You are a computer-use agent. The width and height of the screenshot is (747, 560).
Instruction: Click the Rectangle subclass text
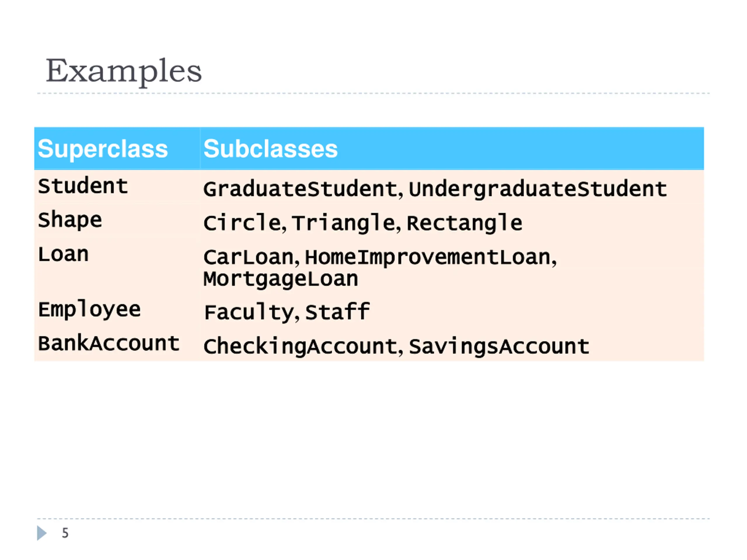click(x=464, y=223)
